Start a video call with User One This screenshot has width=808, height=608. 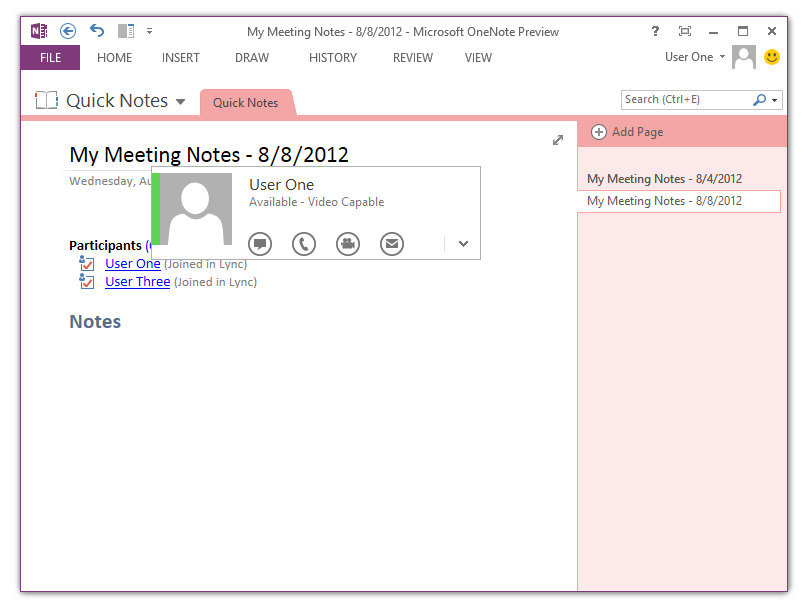point(348,244)
